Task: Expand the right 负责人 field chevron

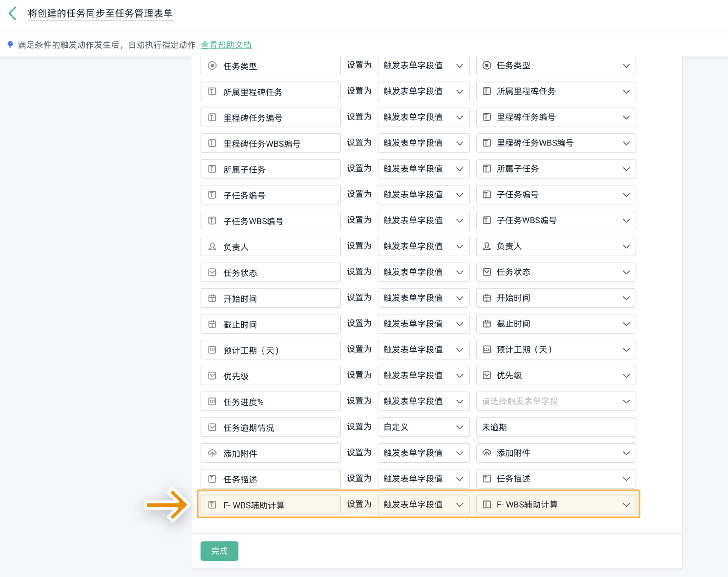Action: tap(626, 247)
